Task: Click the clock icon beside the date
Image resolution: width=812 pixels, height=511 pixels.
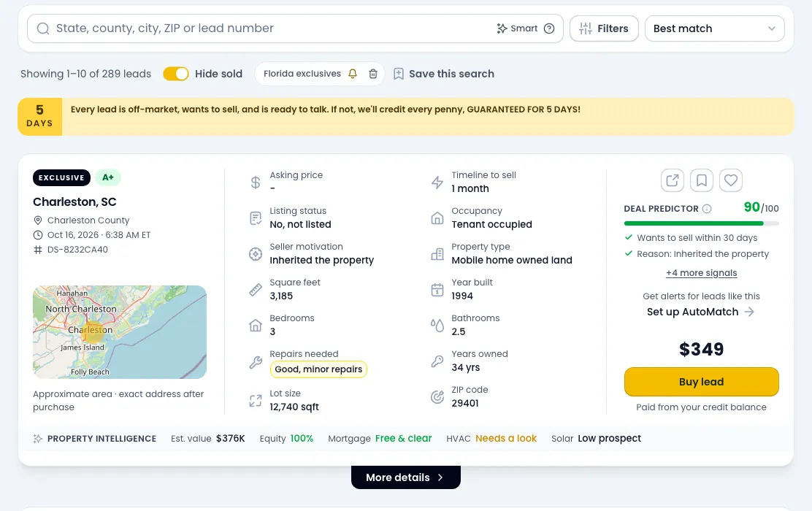Action: pos(38,234)
